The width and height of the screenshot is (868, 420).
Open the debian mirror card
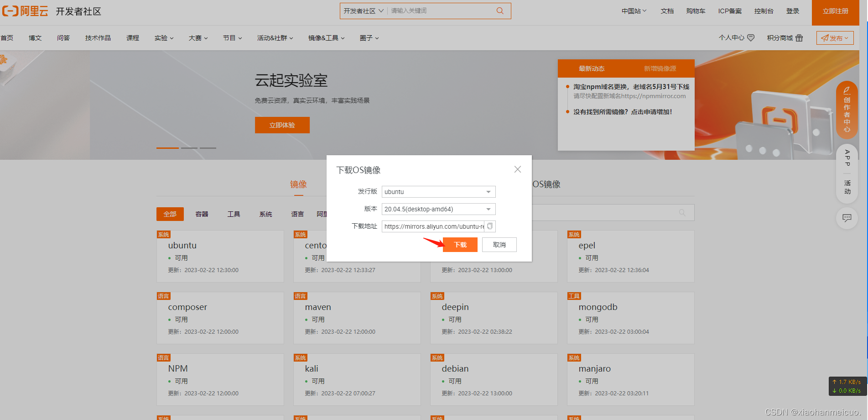(x=494, y=380)
